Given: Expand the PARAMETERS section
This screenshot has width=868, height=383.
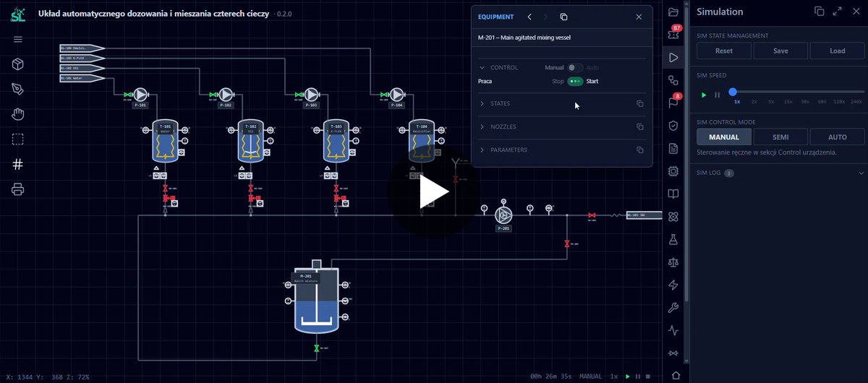Looking at the screenshot, I should click(482, 150).
